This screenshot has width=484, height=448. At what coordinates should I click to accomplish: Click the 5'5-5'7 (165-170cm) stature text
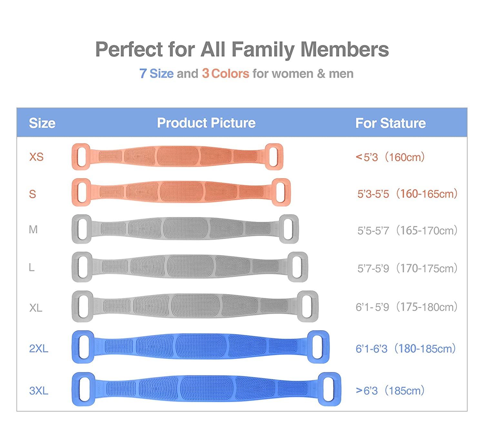tap(407, 231)
